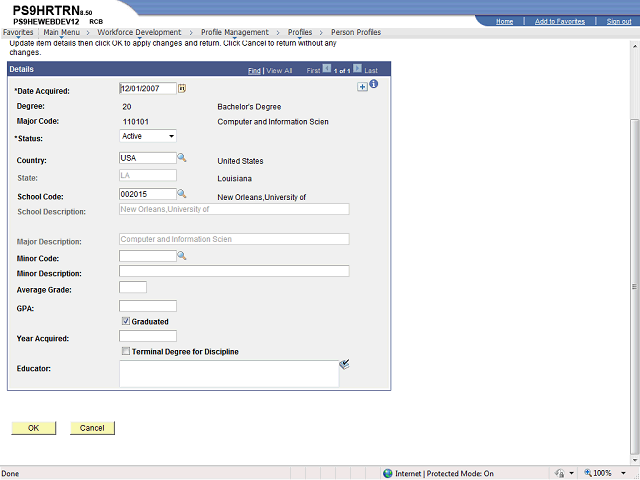This screenshot has width=640, height=480.
Task: Go to previous row arrow in Details header
Action: 327,68
